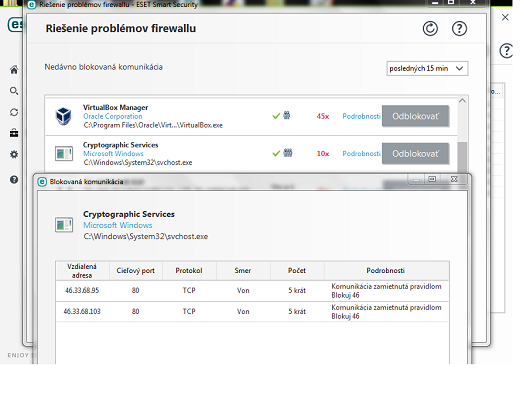Sort by Vzdialená adresa column header
Viewport: 524px width, 396px height.
pos(82,271)
